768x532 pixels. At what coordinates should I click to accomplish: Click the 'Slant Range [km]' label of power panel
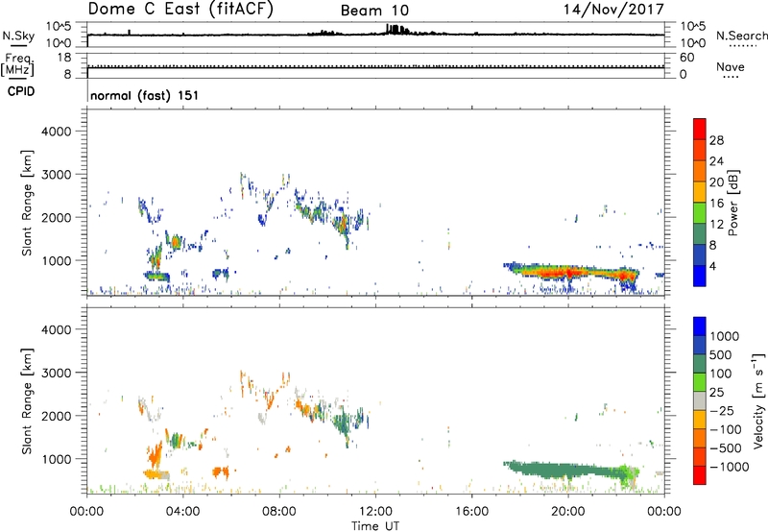tap(27, 203)
